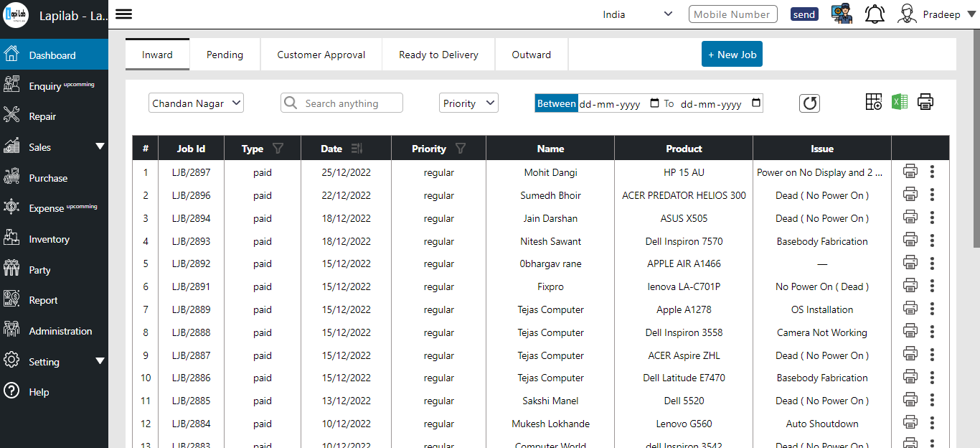Image resolution: width=980 pixels, height=448 pixels.
Task: Open Expense in the sidebar
Action: coord(54,208)
